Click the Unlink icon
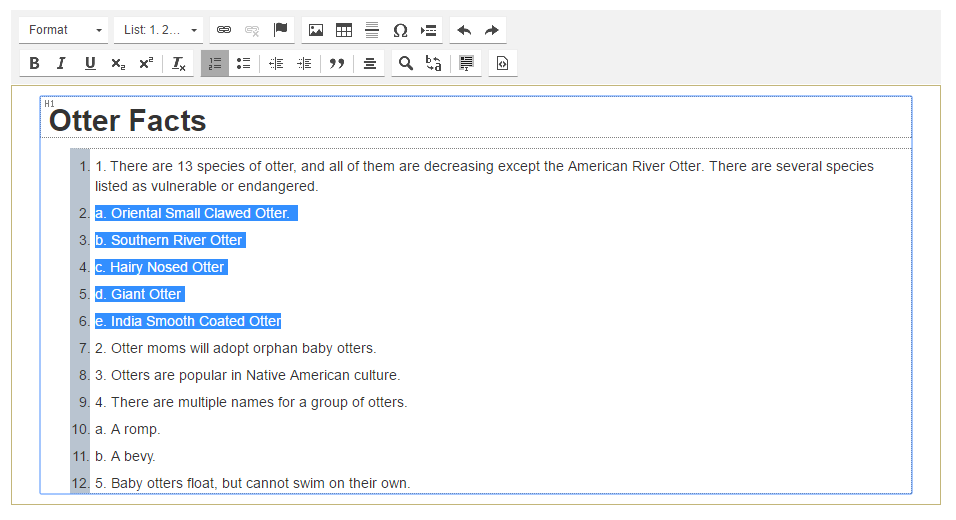This screenshot has height=520, width=956. pos(252,30)
